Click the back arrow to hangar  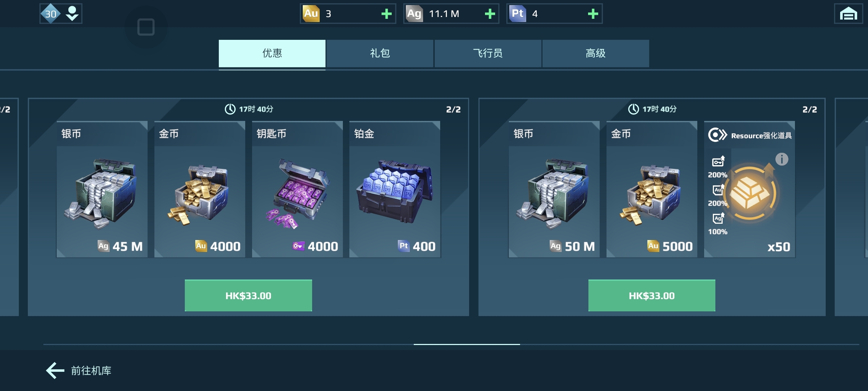point(55,370)
